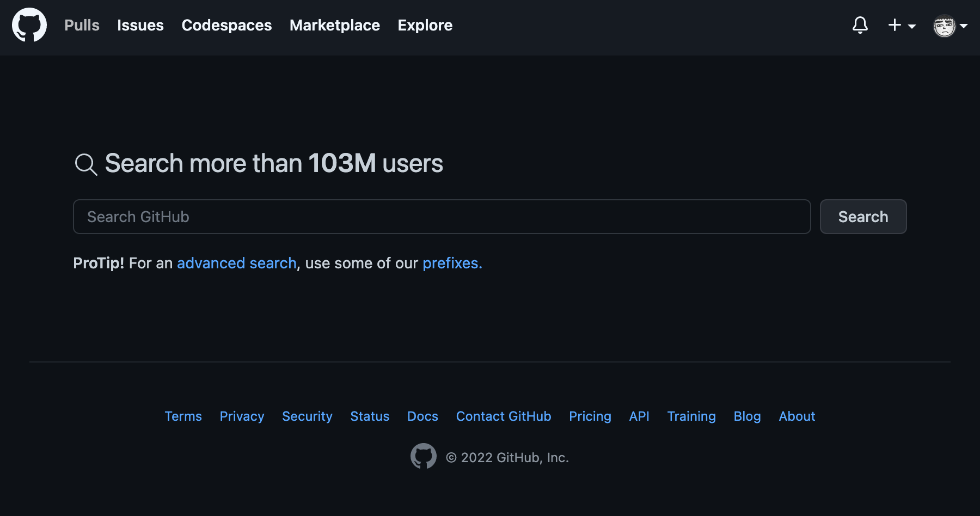Click the 'Search more than 103M users' heading
This screenshot has width=980, height=516.
(x=274, y=163)
